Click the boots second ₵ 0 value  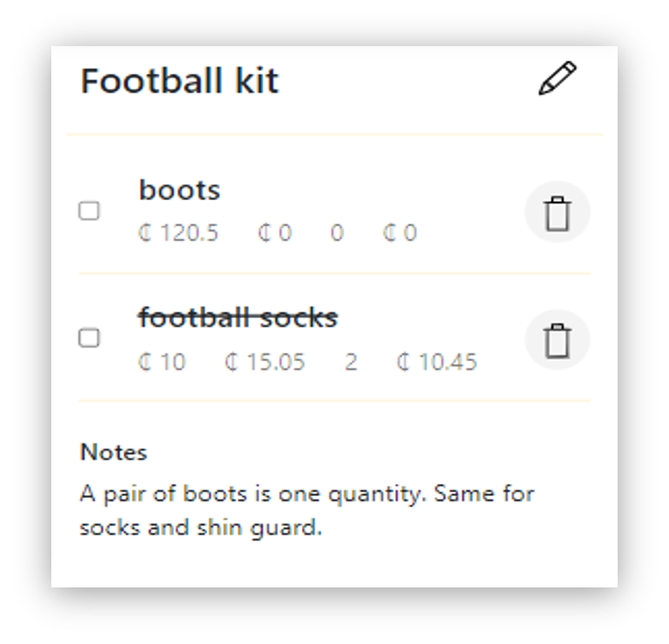pos(275,233)
